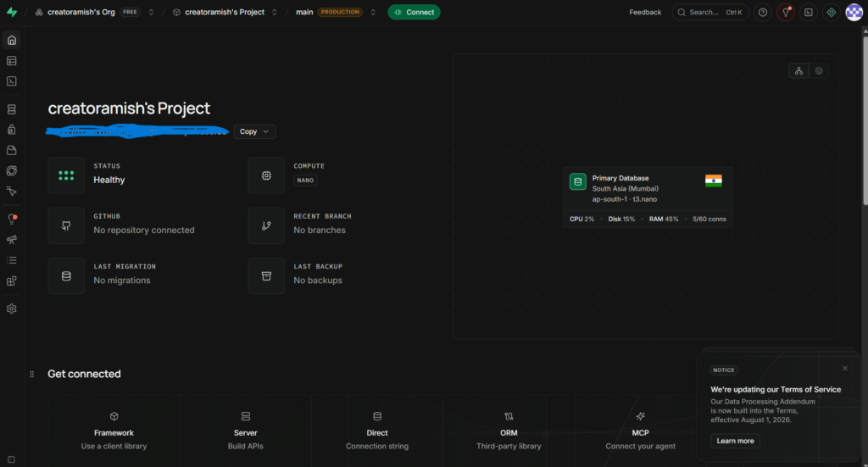
Task: Open Project Settings gear icon in sidebar
Action: coord(12,309)
